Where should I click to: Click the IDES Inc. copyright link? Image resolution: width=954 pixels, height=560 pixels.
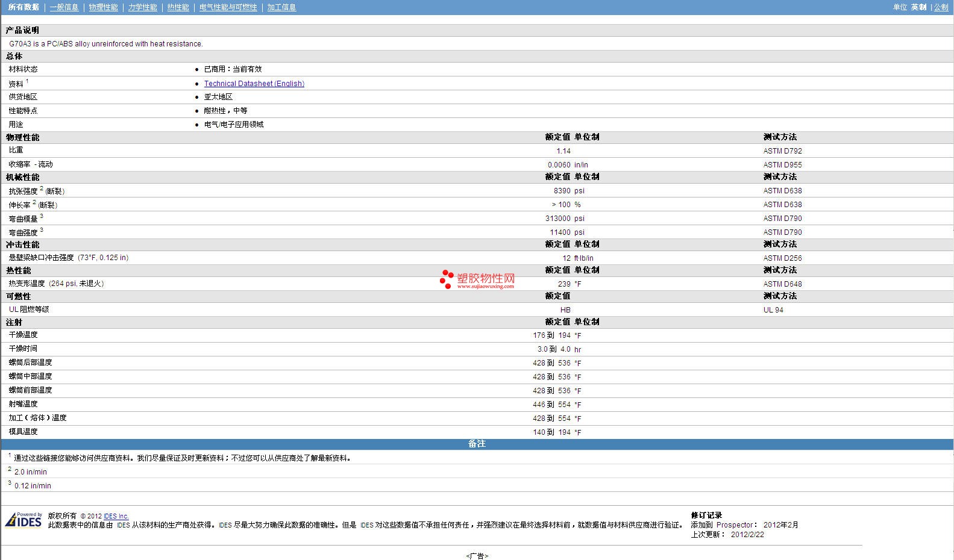116,516
